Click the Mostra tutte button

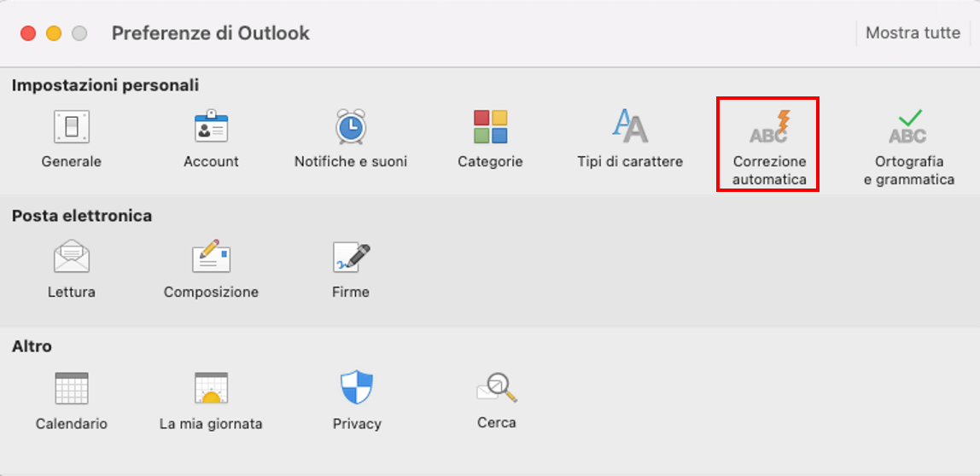click(913, 33)
